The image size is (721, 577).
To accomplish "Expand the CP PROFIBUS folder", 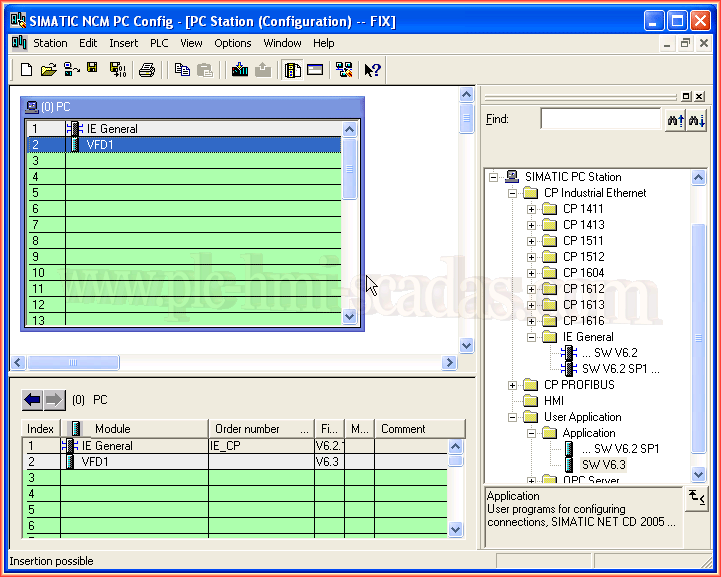I will 512,385.
